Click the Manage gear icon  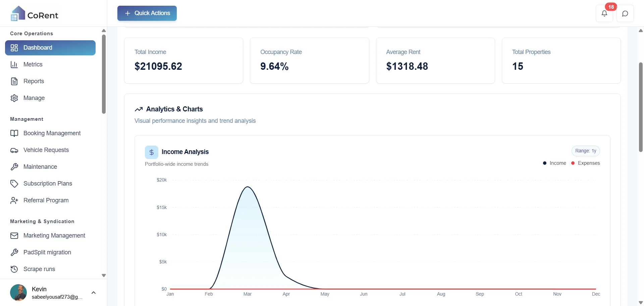point(14,98)
